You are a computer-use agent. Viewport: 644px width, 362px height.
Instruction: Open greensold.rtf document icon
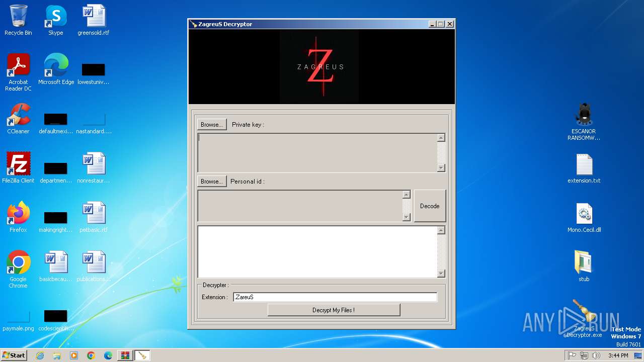(x=94, y=20)
